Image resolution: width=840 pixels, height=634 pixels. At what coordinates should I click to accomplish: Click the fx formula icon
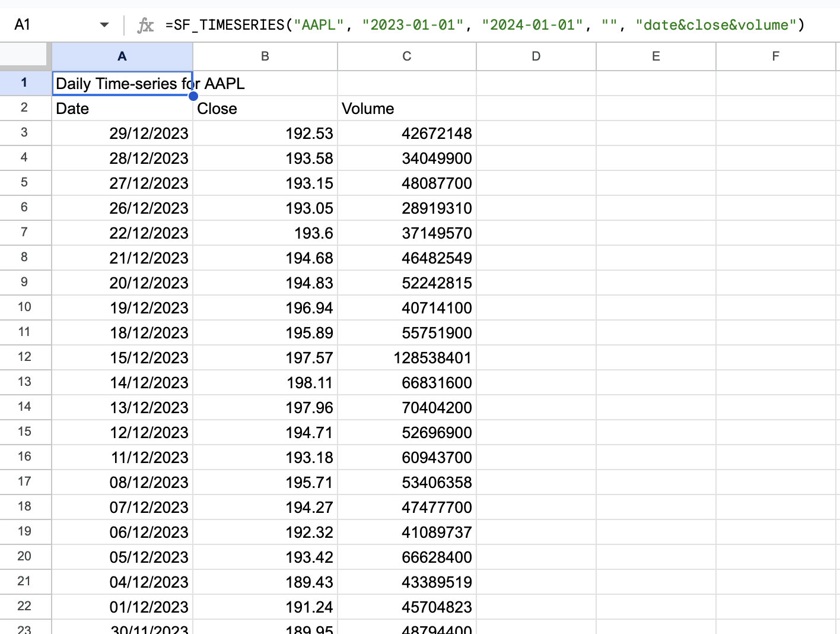145,25
